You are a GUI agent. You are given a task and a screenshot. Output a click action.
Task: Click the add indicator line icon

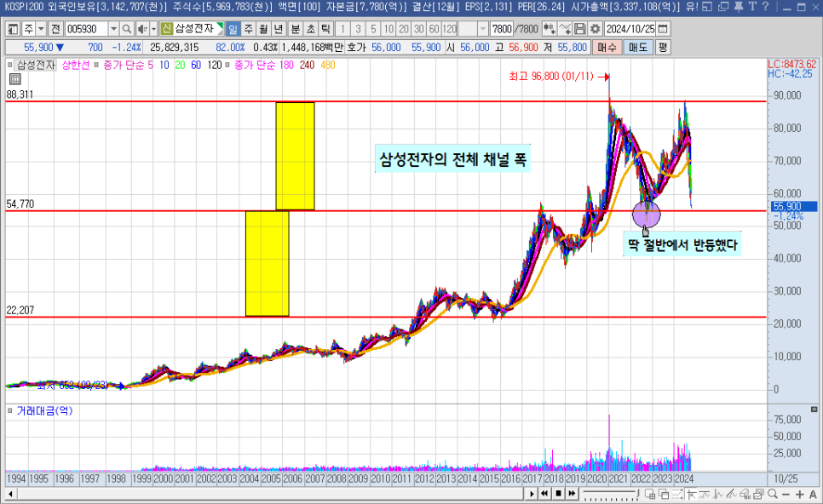coord(565,29)
